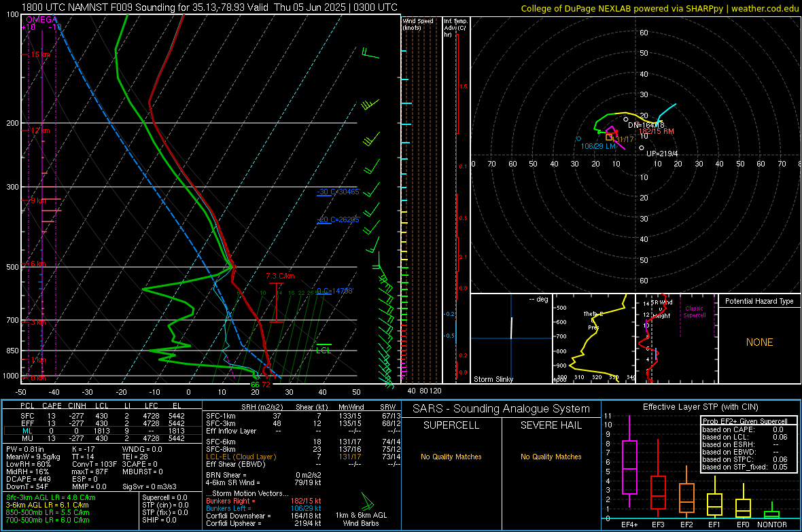Screen dimensions: 802x532
Task: Click the Bunkers left-mover circle near 106/29 LM
Action: coord(578,139)
